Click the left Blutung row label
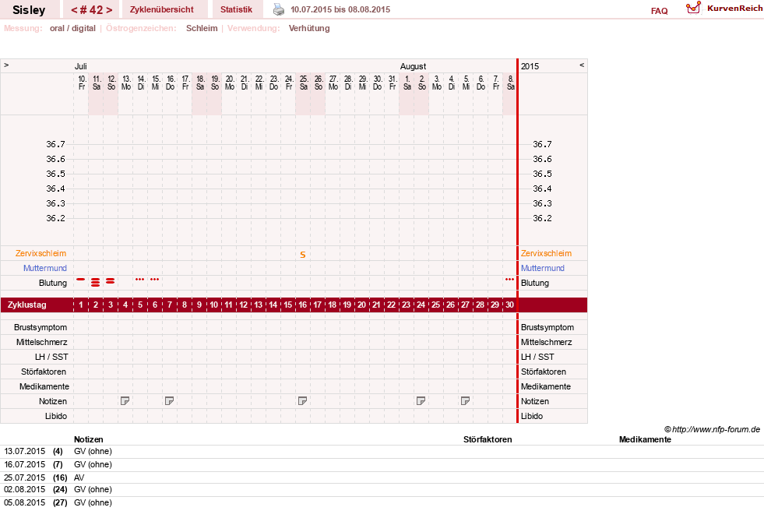 click(x=53, y=283)
